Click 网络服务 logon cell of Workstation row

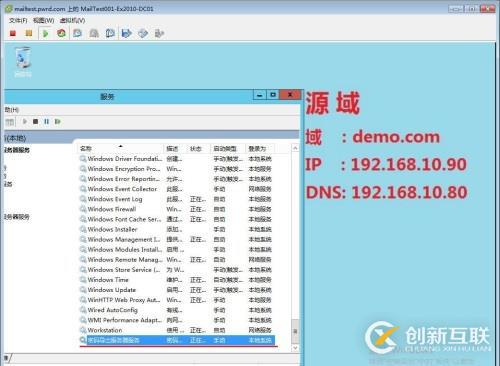click(260, 330)
